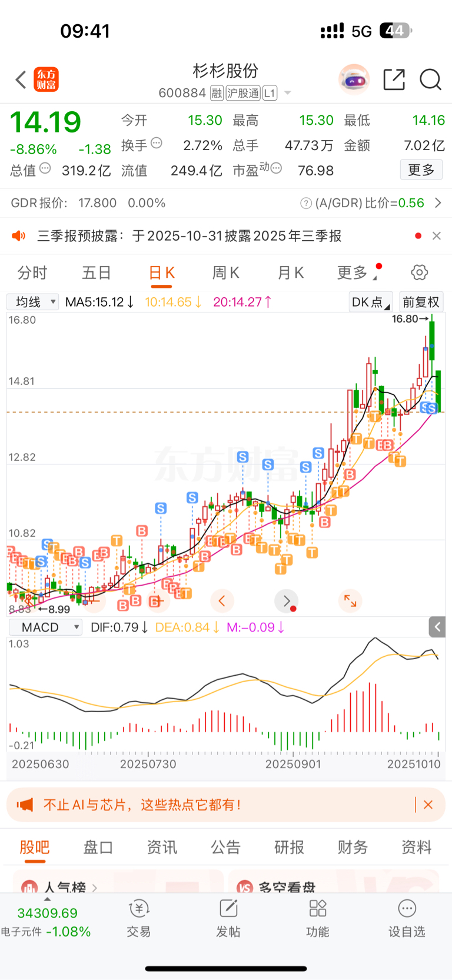Dismiss the third-quarter report notice
This screenshot has height=980, width=452.
436,236
